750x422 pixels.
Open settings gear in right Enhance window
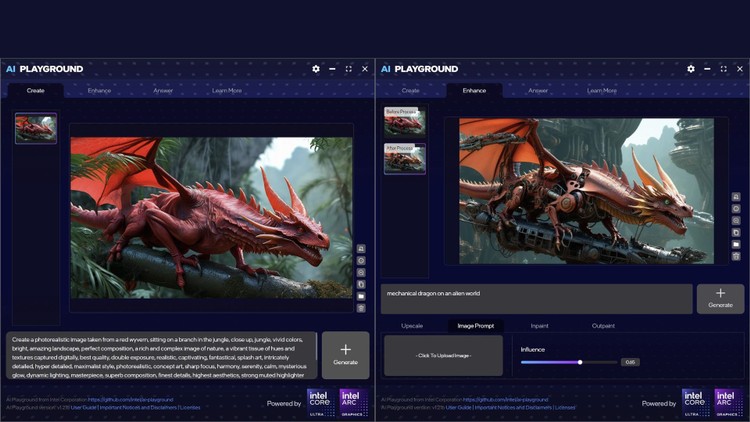click(x=691, y=69)
